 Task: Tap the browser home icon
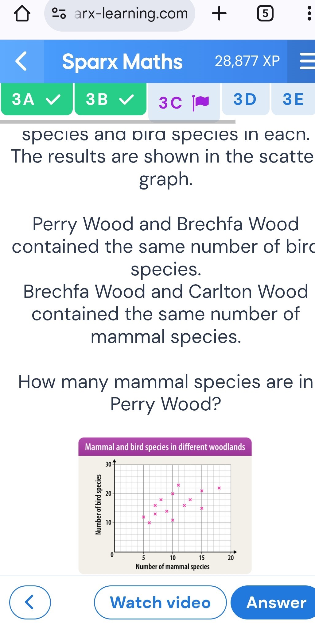tap(22, 14)
